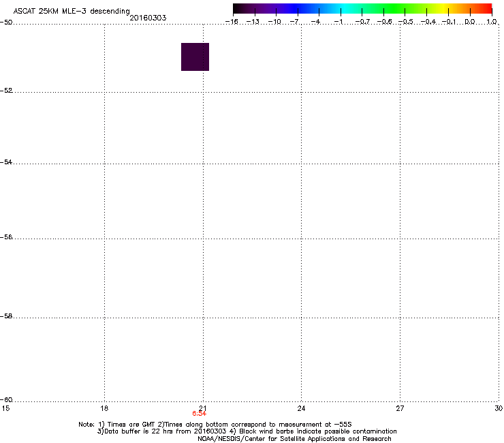Click the color bar near the -16 value

tap(236, 9)
